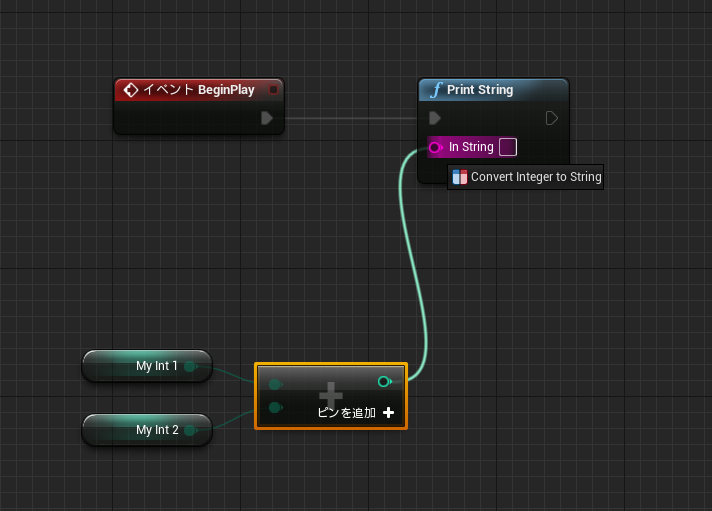
Task: Click the In String pin label
Action: tap(471, 147)
